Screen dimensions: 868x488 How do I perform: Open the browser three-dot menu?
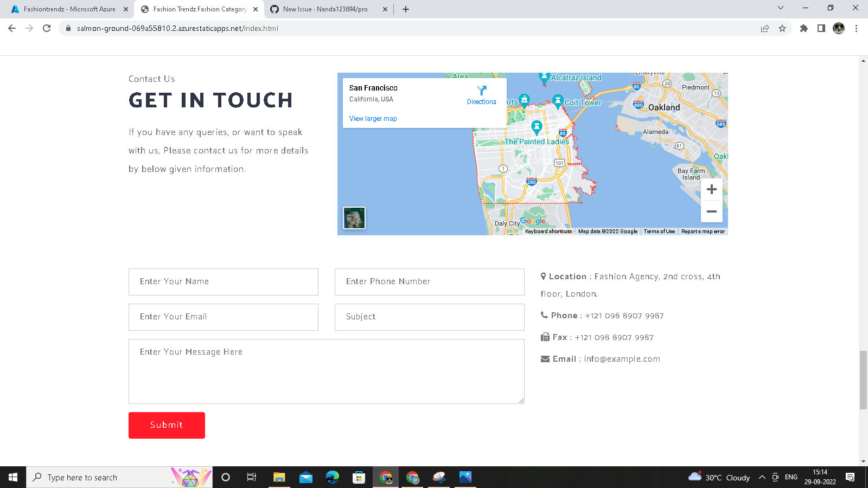pyautogui.click(x=856, y=28)
